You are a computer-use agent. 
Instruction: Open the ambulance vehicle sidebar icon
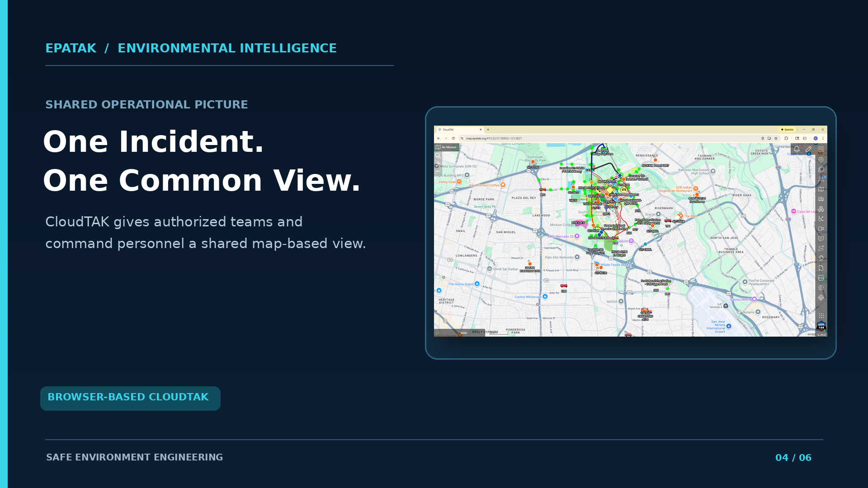821,199
